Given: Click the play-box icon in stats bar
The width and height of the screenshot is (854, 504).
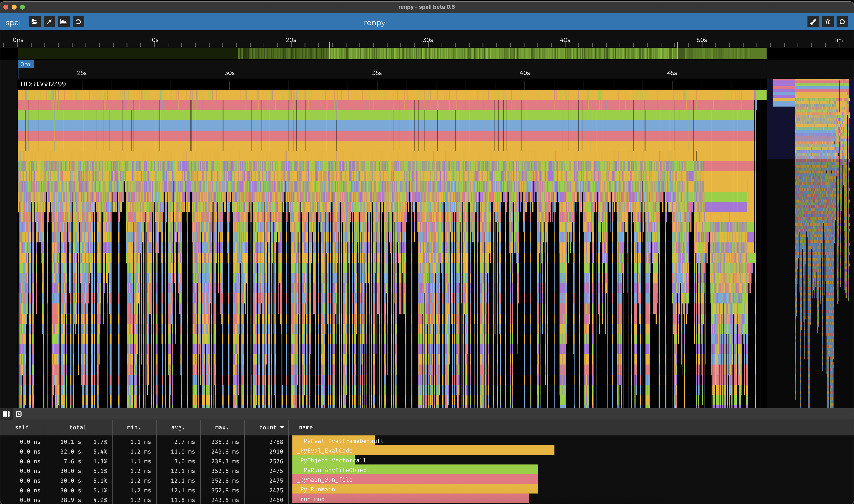Looking at the screenshot, I should tap(19, 414).
